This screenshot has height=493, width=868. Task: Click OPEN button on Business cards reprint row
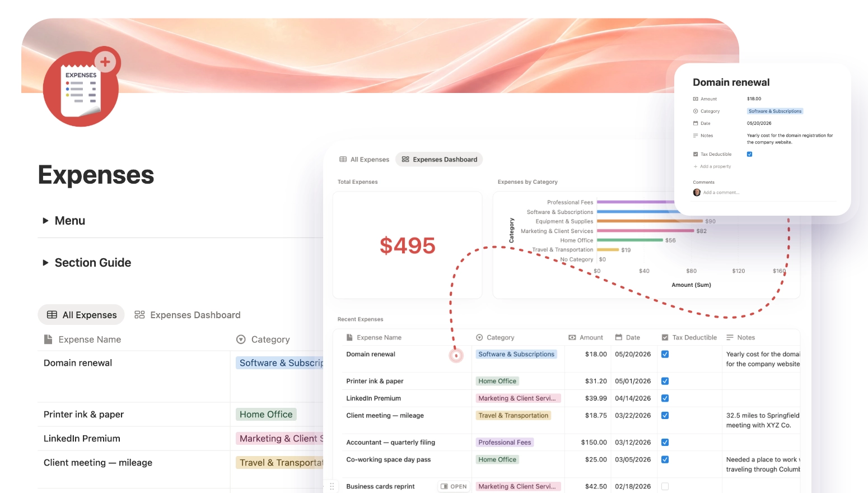click(454, 486)
